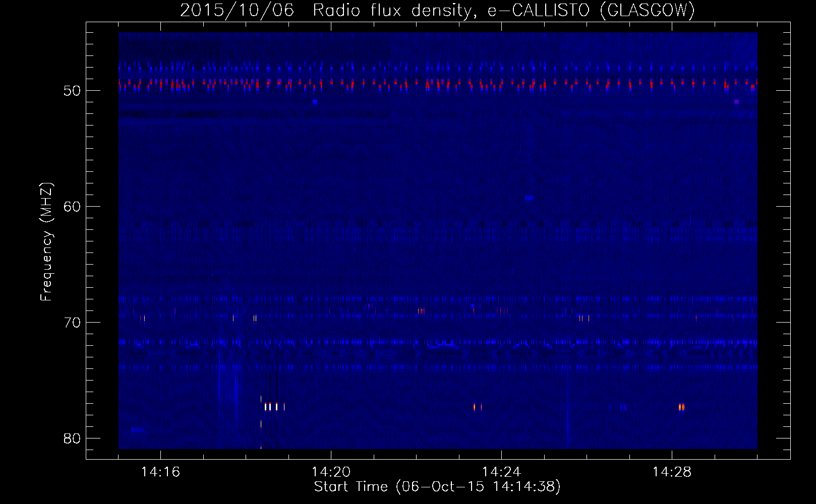
Task: Click the plot title "Radio flux density, e-CALLISTO (GLASGOW)"
Action: pos(504,11)
